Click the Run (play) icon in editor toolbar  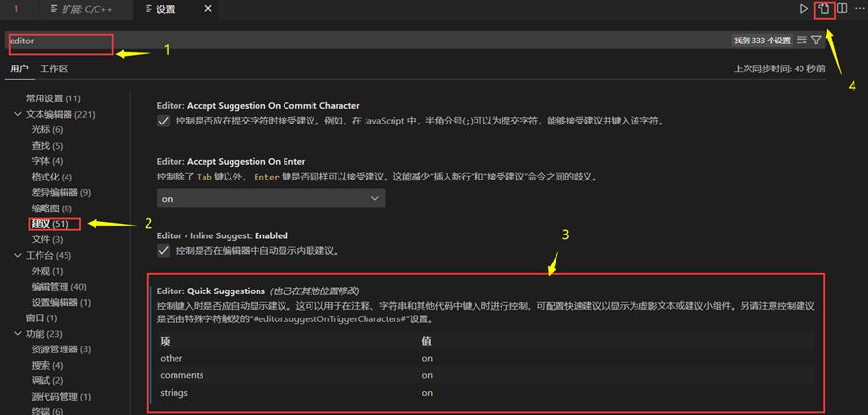[804, 9]
